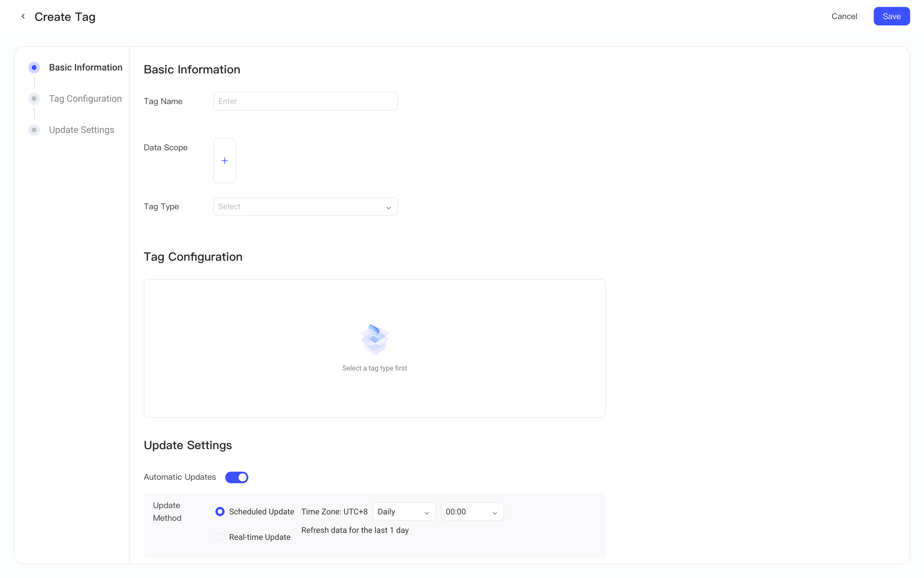Go to Basic Information in the sidebar
This screenshot has width=924, height=578.
click(85, 68)
